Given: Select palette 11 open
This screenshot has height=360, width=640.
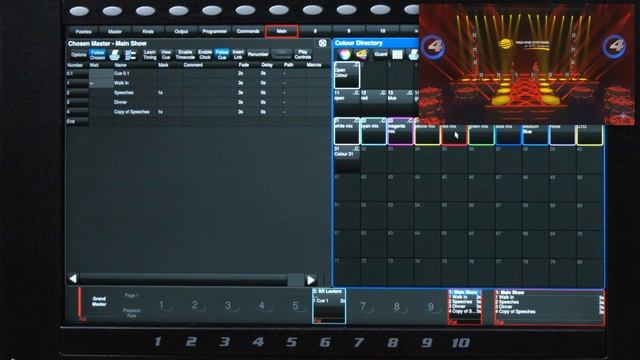Looking at the screenshot, I should [x=347, y=102].
